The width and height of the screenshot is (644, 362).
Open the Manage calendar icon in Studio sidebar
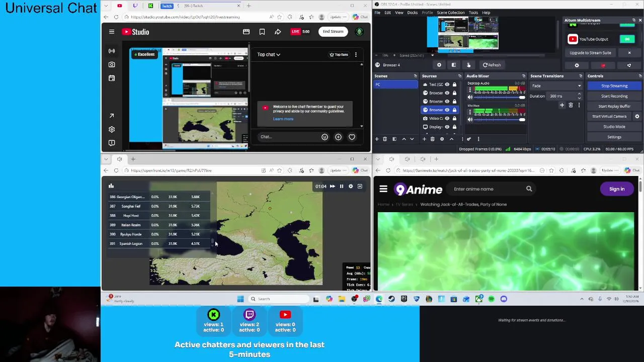pyautogui.click(x=112, y=78)
